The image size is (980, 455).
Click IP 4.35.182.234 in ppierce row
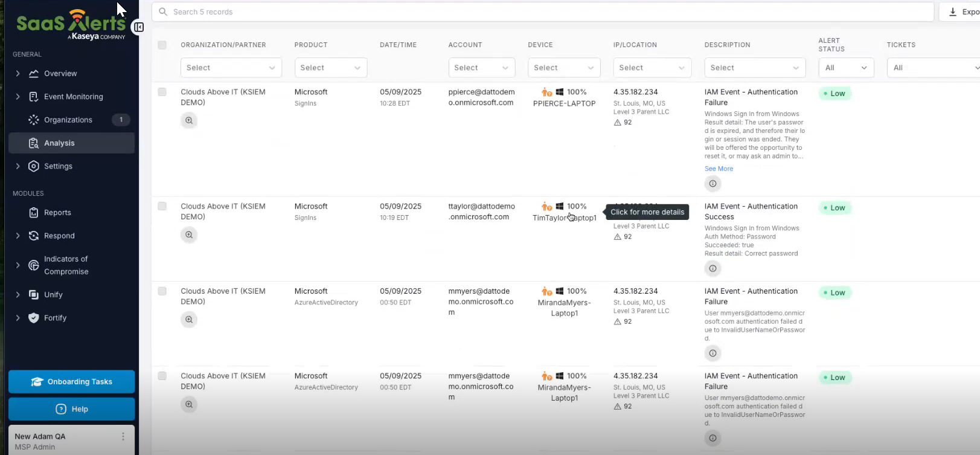click(635, 92)
